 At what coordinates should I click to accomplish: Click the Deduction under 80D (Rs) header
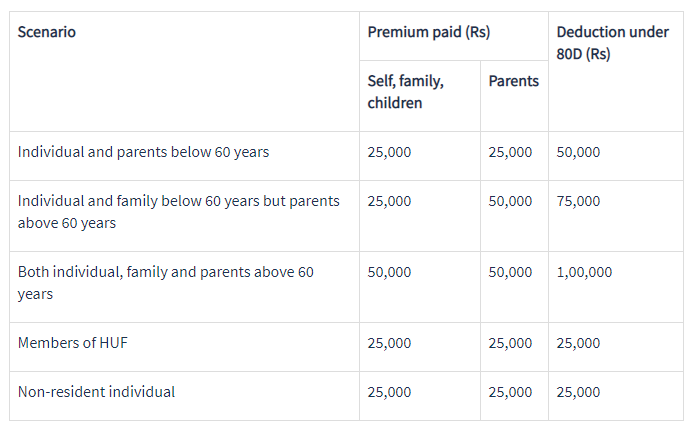point(612,43)
